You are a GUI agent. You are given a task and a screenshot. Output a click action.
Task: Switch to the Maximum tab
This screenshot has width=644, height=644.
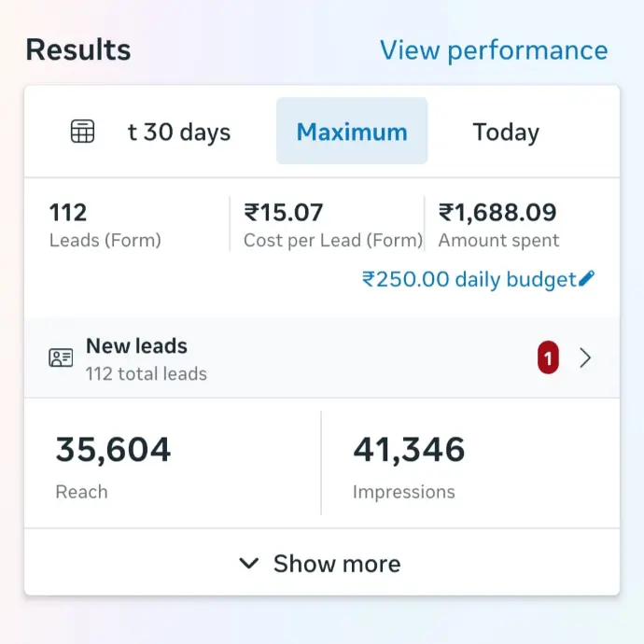[352, 132]
